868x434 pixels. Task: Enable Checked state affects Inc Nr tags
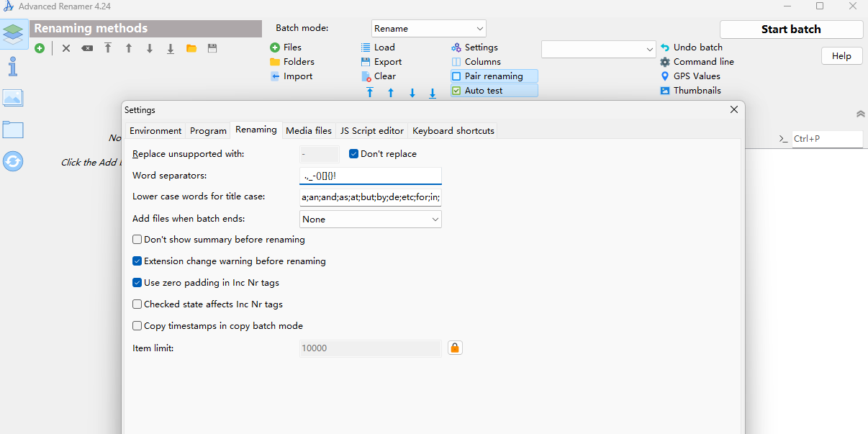[137, 304]
